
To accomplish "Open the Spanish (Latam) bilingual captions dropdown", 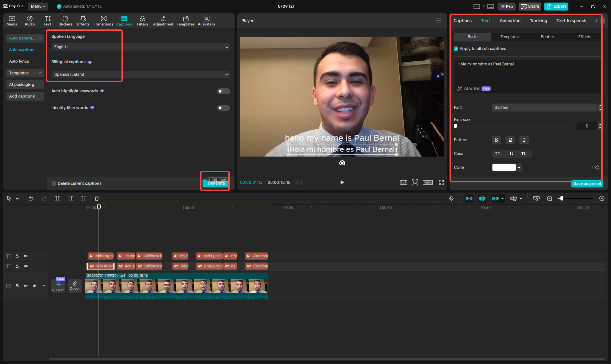I will point(140,74).
